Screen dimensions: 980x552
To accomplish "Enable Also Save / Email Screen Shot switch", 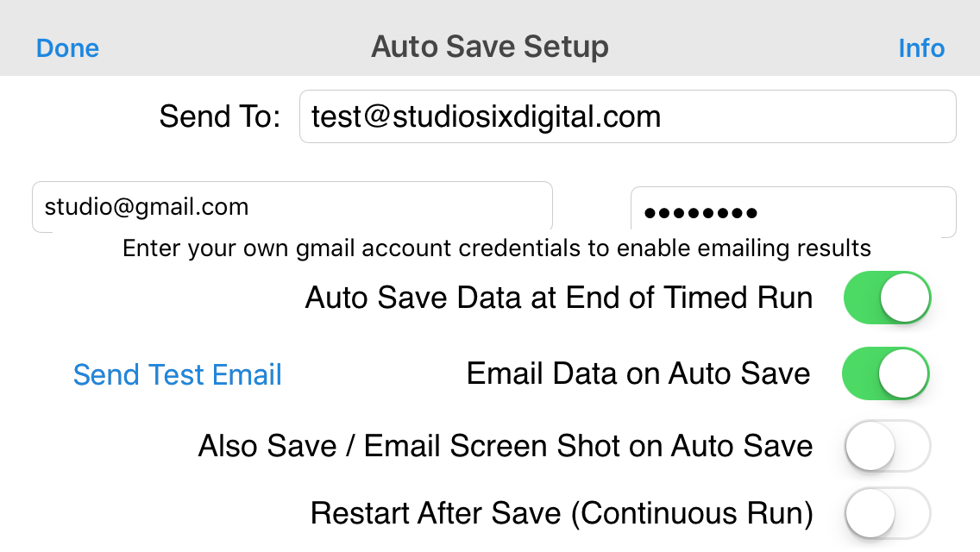I will tap(888, 446).
